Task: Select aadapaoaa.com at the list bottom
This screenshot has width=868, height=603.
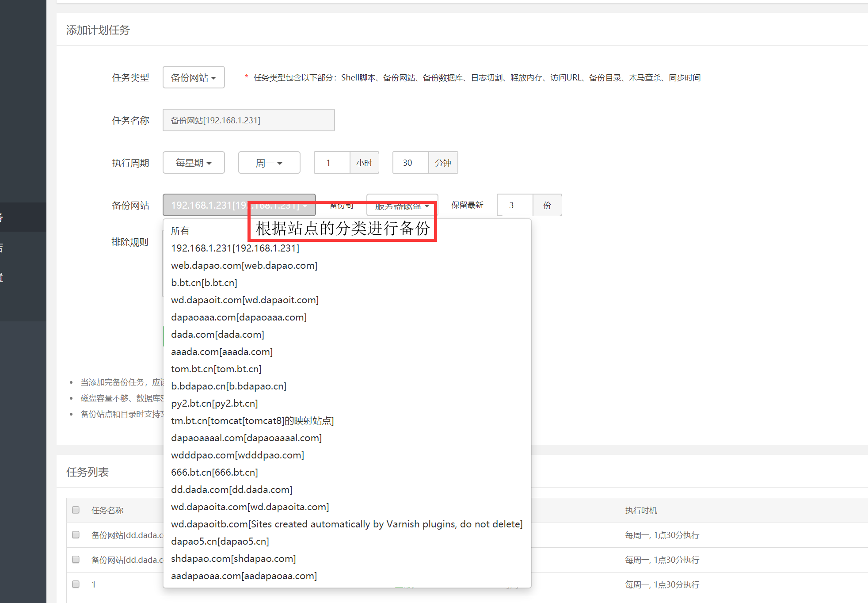Action: pyautogui.click(x=244, y=576)
